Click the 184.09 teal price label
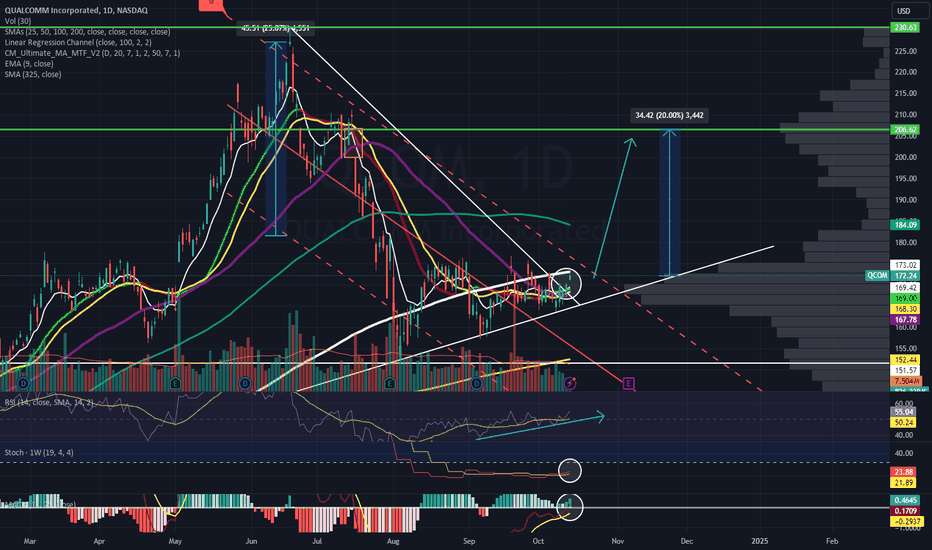Screen dimensions: 932x550 coord(905,225)
